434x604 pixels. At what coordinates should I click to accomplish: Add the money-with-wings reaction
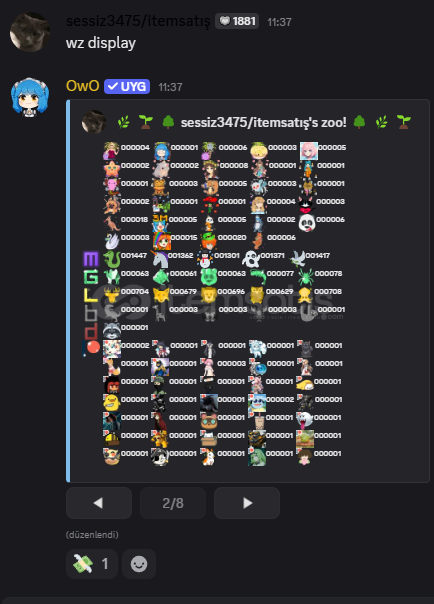(x=92, y=564)
